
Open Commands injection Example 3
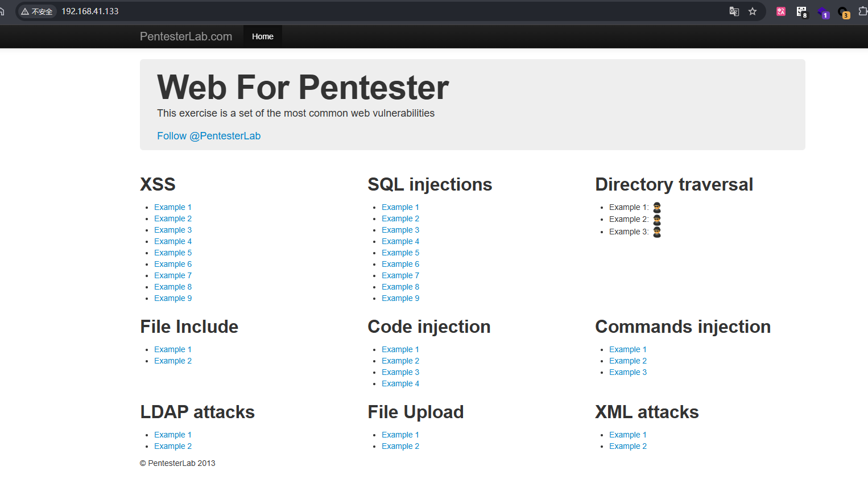(x=628, y=373)
